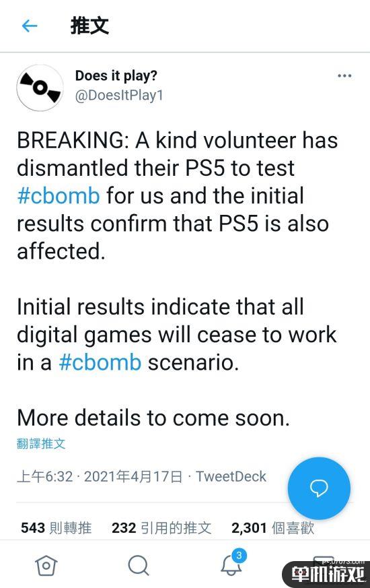
Task: Open the notifications bell with badge 3
Action: [233, 562]
